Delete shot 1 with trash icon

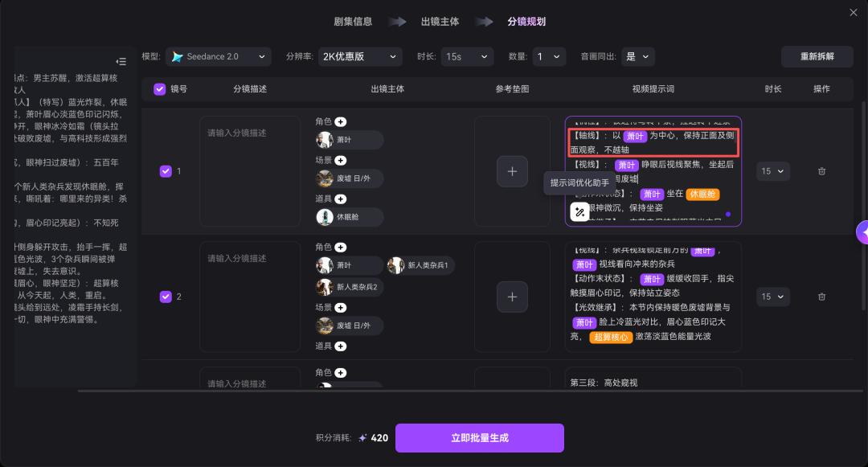pyautogui.click(x=821, y=171)
